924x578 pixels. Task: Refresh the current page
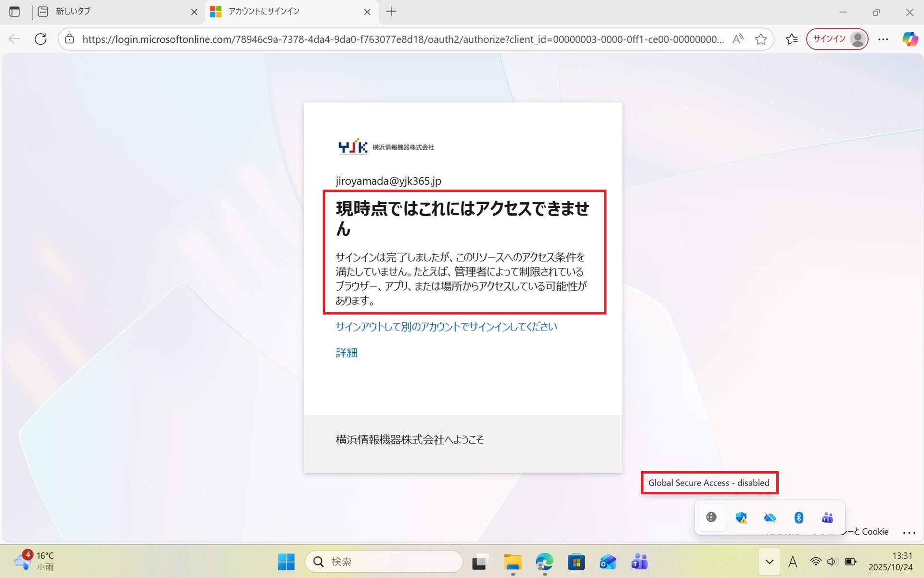[40, 39]
